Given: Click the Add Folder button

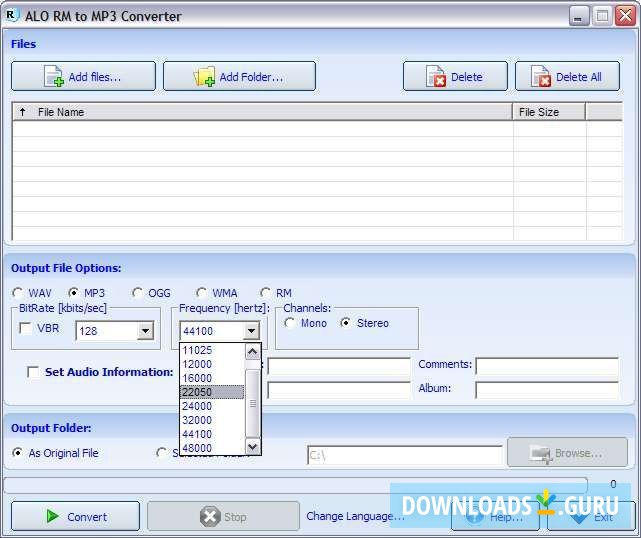Looking at the screenshot, I should 239,76.
